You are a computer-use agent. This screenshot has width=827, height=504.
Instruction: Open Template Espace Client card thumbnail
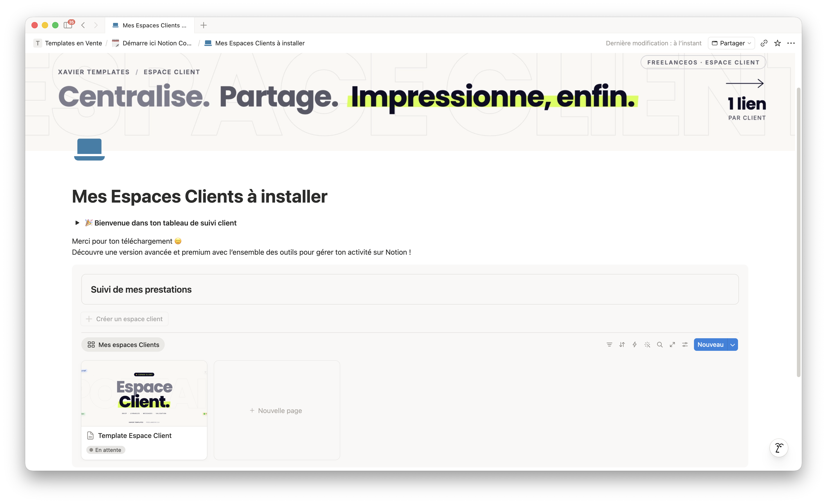click(144, 394)
